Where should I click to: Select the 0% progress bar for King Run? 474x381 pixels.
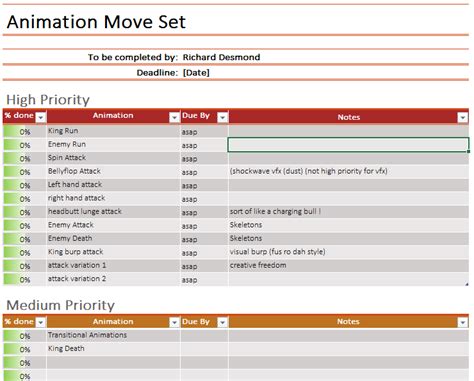point(25,132)
